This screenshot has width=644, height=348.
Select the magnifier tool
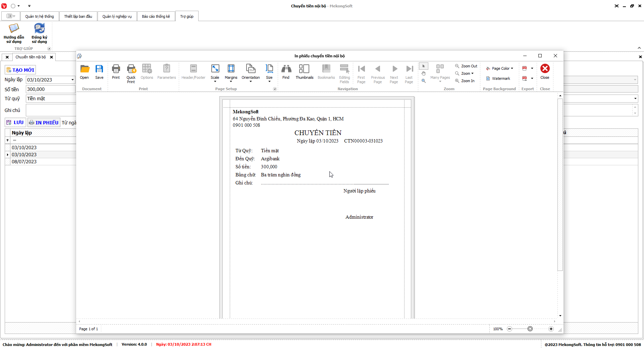[424, 81]
